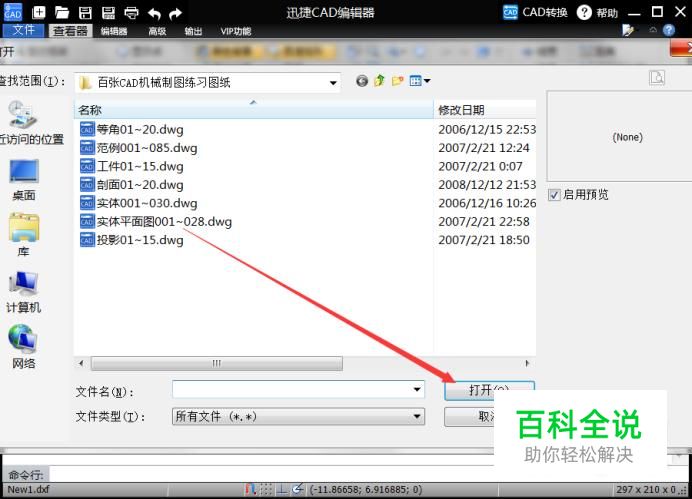Create new folder icon in dialog
Image resolution: width=692 pixels, height=499 pixels.
point(397,81)
